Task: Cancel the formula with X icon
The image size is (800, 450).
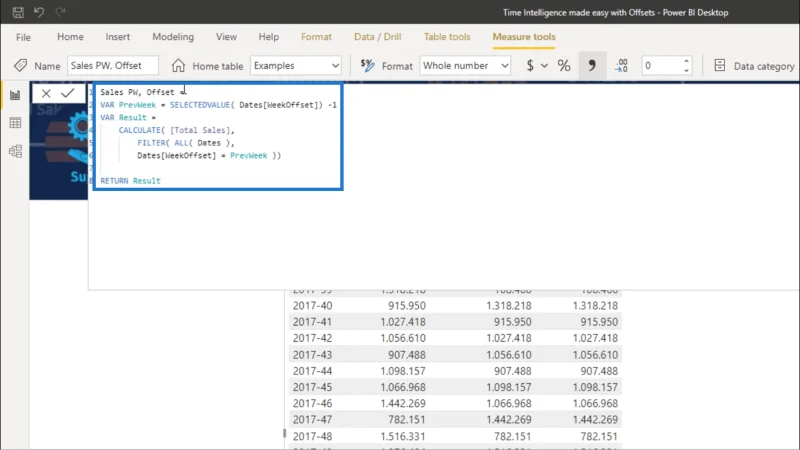Action: [46, 93]
